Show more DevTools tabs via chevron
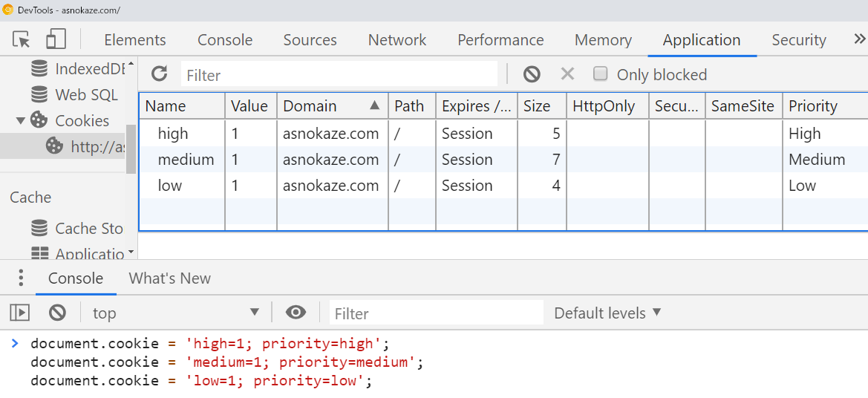The width and height of the screenshot is (868, 398). tap(859, 39)
